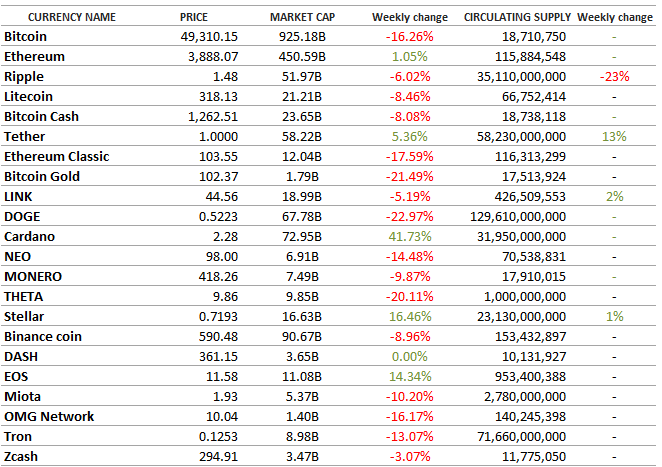Select the Tether row name
662x467 pixels.
pos(24,137)
